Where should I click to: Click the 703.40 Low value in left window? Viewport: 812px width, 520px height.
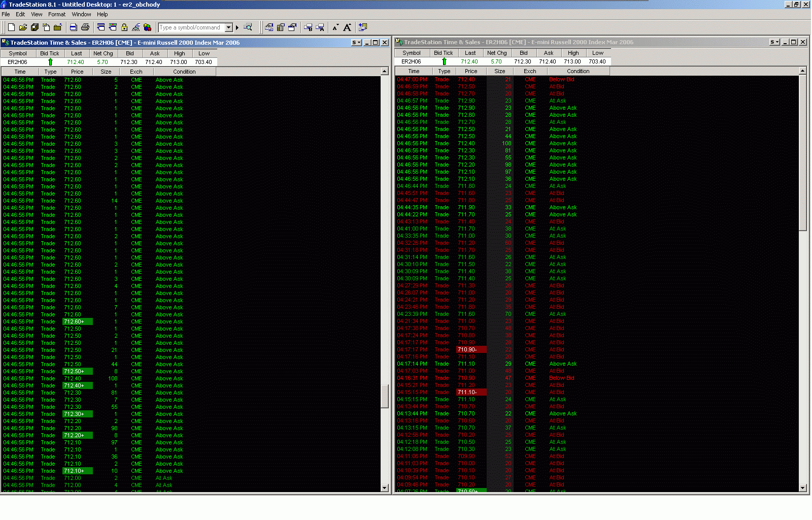point(204,62)
